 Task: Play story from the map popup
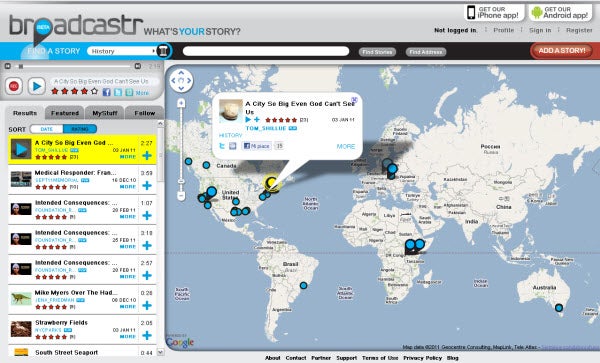[248, 120]
